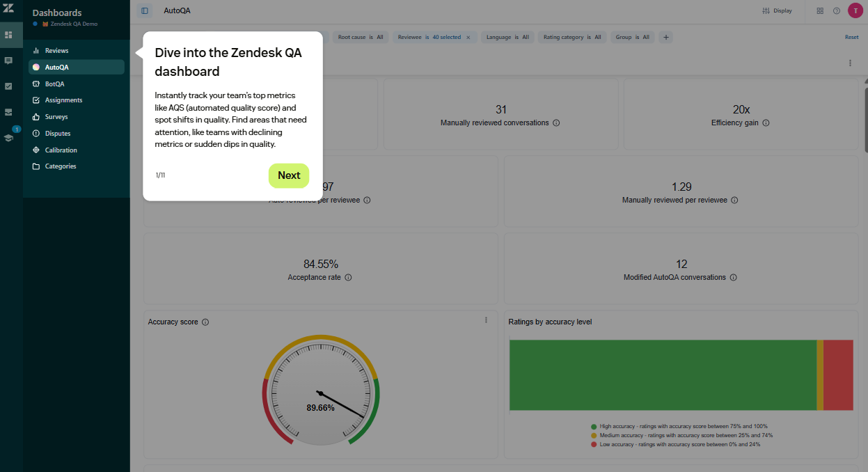Click the apps grid icon in the top bar
868x472 pixels.
pos(820,10)
